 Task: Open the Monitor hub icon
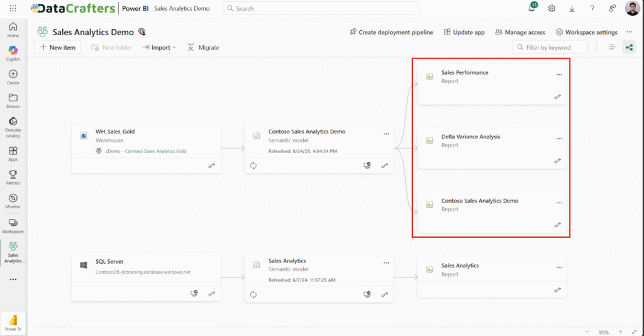pos(13,201)
